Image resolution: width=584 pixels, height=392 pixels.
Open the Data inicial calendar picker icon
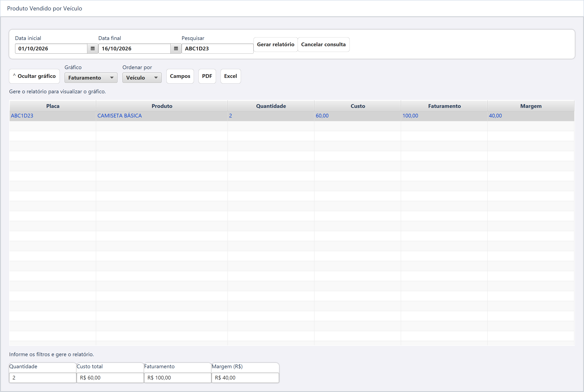[92, 49]
